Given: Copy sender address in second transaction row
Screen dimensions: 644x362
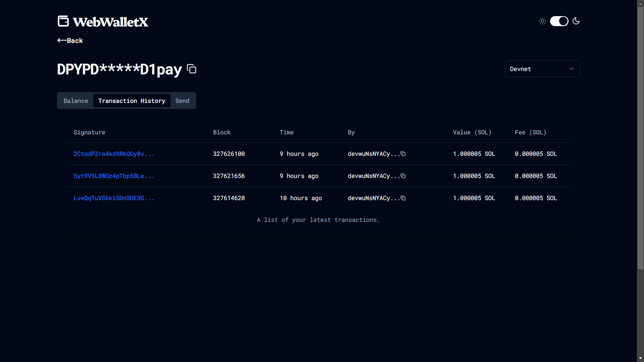Looking at the screenshot, I should tap(403, 176).
